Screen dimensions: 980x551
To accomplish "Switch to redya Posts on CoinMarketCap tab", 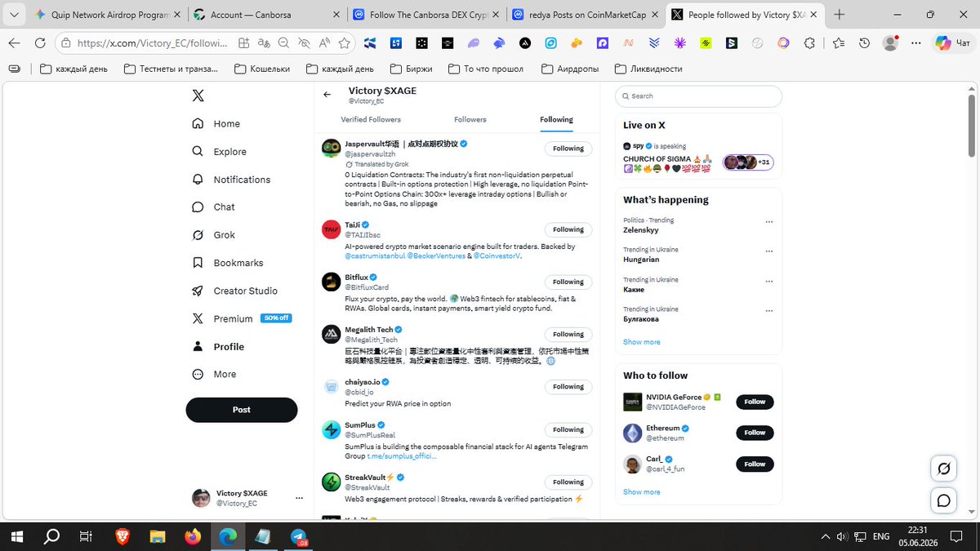I will [x=583, y=15].
